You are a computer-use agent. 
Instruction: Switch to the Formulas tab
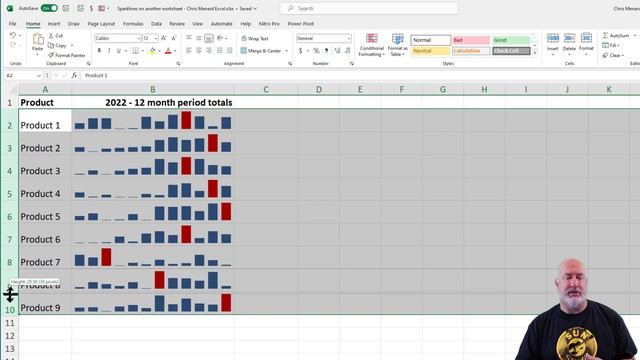coord(133,24)
